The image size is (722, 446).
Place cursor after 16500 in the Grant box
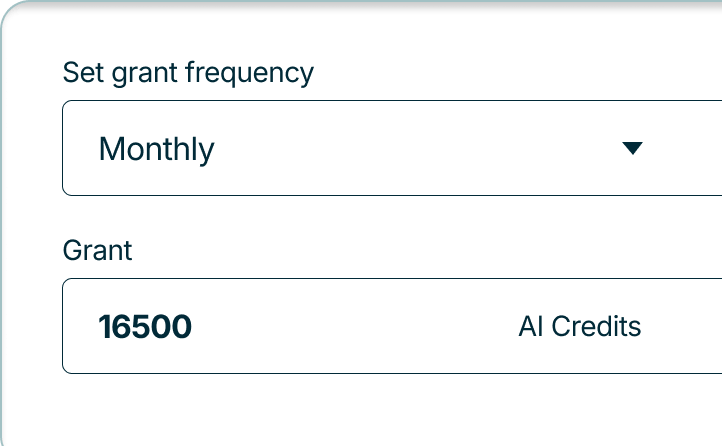point(194,327)
